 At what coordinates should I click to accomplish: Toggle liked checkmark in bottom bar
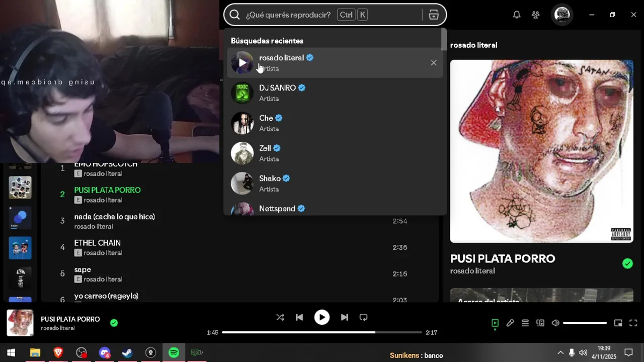pos(114,323)
